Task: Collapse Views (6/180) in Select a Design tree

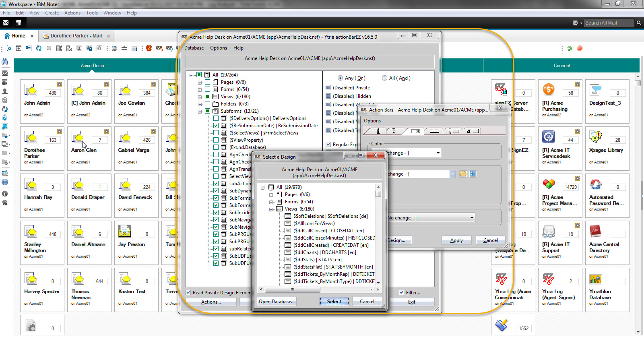Action: pyautogui.click(x=271, y=209)
